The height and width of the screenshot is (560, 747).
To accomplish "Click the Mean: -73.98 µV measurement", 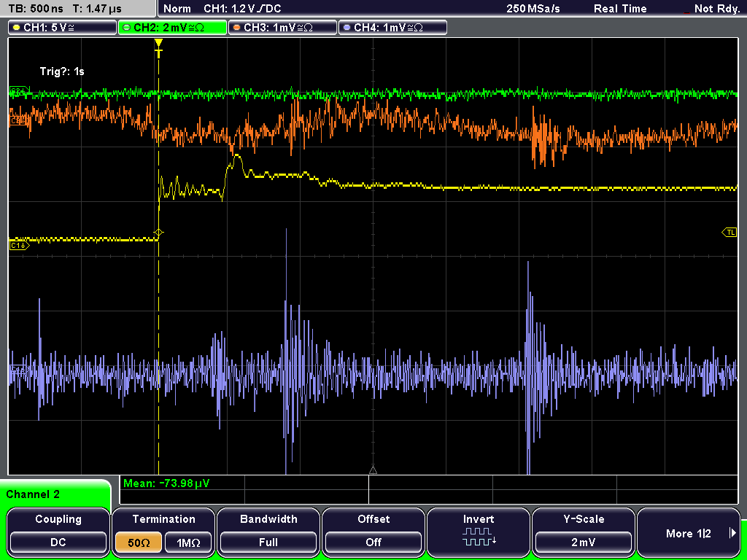I will (x=166, y=483).
